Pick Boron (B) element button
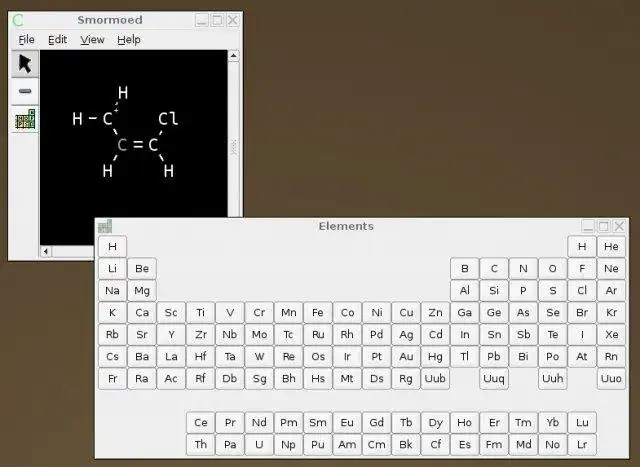640x467 pixels. coord(464,269)
